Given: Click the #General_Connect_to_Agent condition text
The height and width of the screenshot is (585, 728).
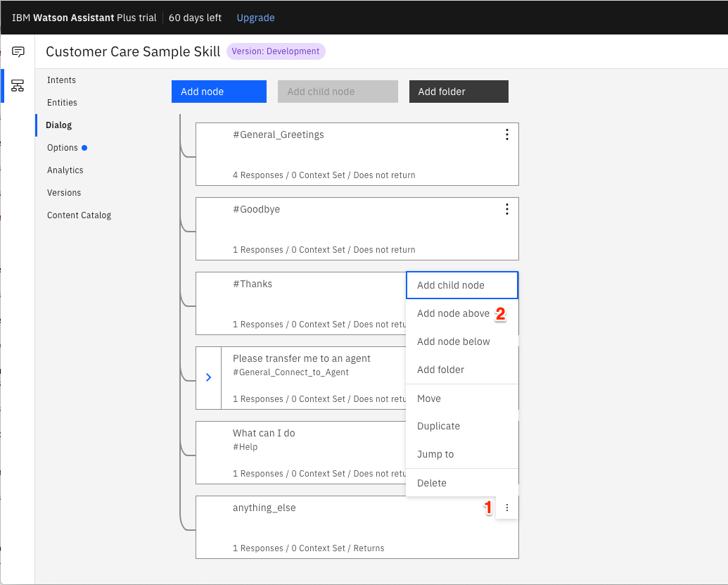Looking at the screenshot, I should pyautogui.click(x=290, y=372).
